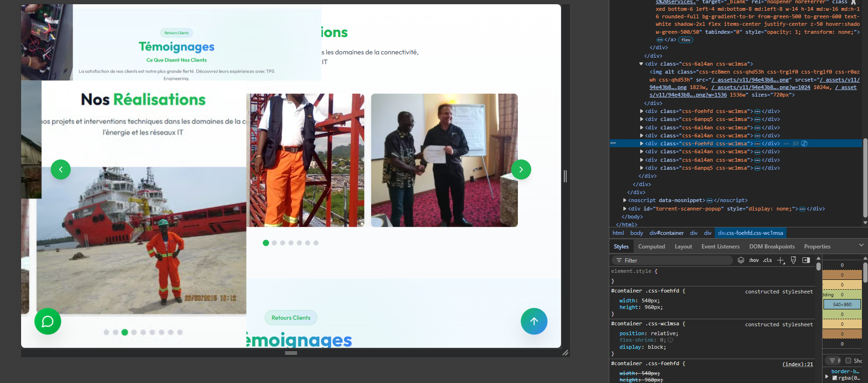Click the flex badge in Elements tree
The width and height of the screenshot is (868, 383).
click(x=686, y=40)
